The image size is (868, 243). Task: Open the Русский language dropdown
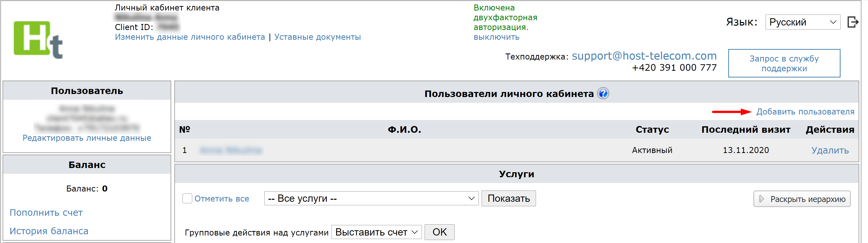tap(803, 22)
